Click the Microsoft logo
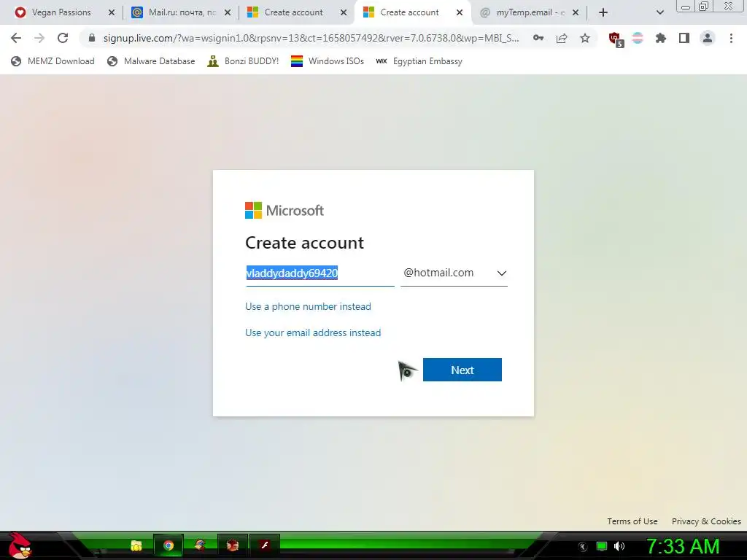 285,211
